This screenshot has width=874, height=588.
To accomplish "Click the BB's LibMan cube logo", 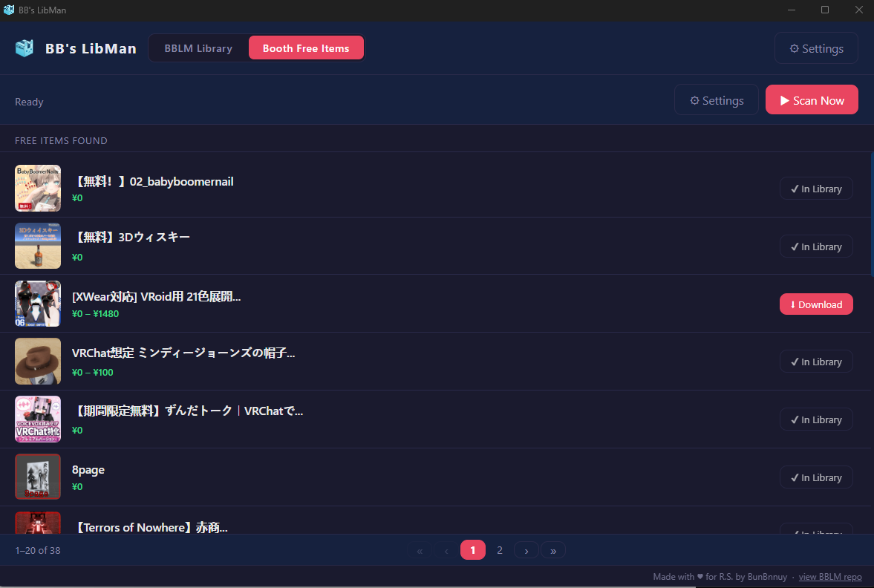I will 24,48.
